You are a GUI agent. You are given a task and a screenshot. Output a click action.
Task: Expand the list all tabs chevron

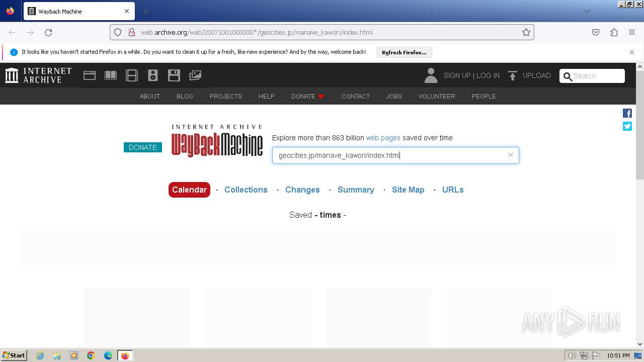coord(587,11)
